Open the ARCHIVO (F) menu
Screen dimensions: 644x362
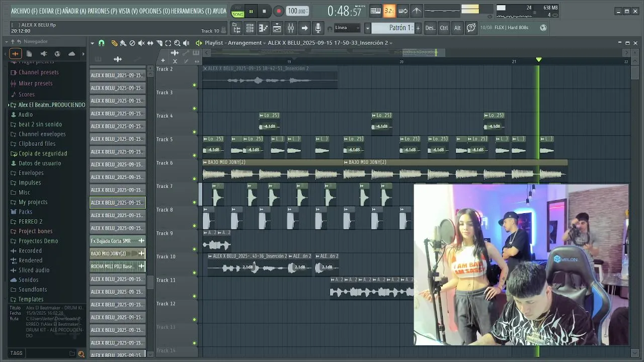point(24,11)
